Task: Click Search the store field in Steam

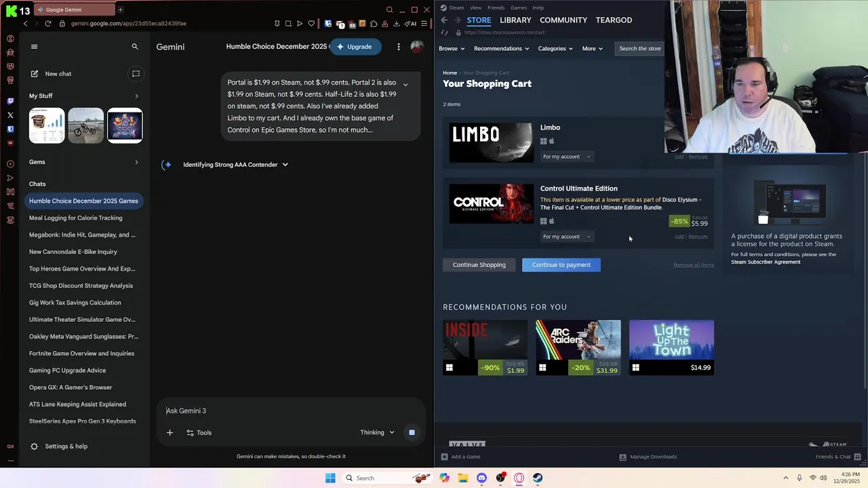Action: tap(640, 48)
